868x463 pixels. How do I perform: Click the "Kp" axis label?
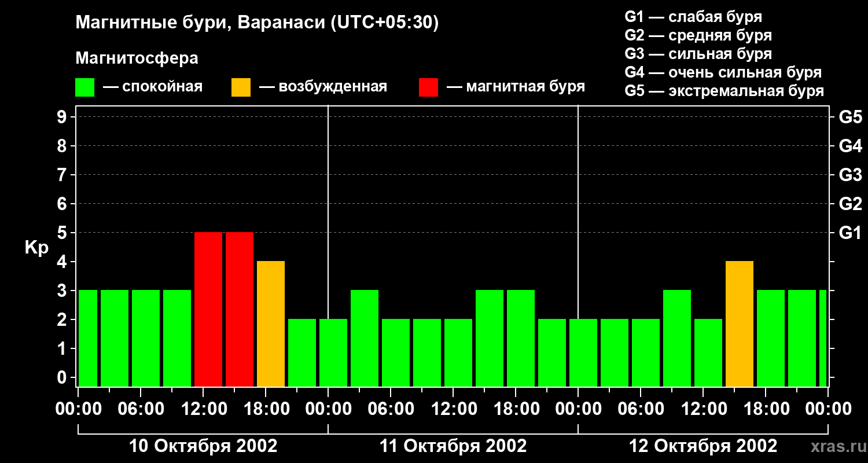coord(36,247)
